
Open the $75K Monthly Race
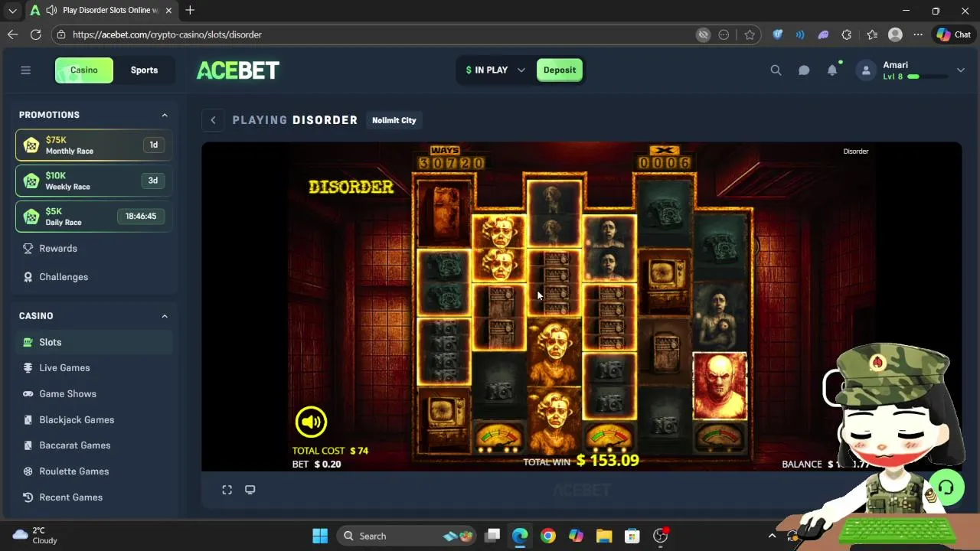tap(93, 145)
